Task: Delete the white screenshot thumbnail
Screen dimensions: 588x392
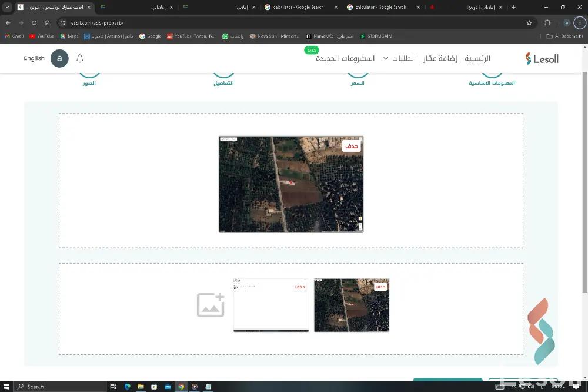Action: pyautogui.click(x=300, y=287)
